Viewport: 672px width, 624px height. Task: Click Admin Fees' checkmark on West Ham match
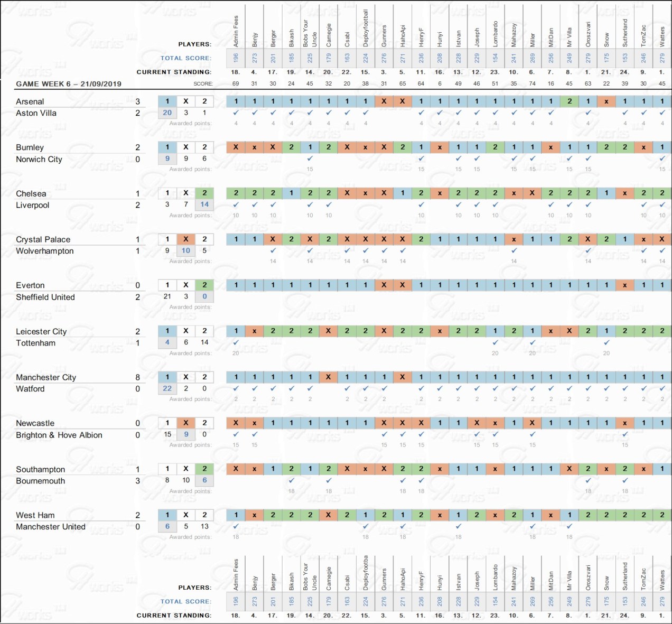(x=236, y=526)
